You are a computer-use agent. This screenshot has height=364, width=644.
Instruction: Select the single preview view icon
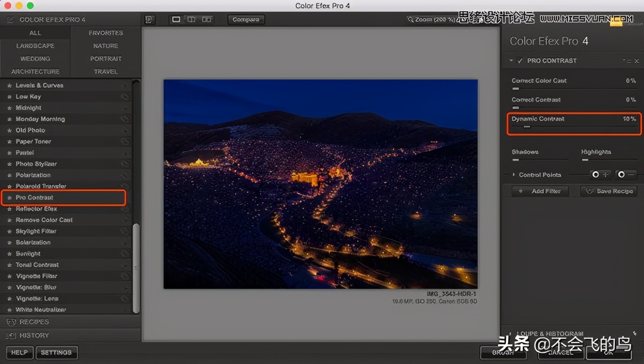point(175,19)
